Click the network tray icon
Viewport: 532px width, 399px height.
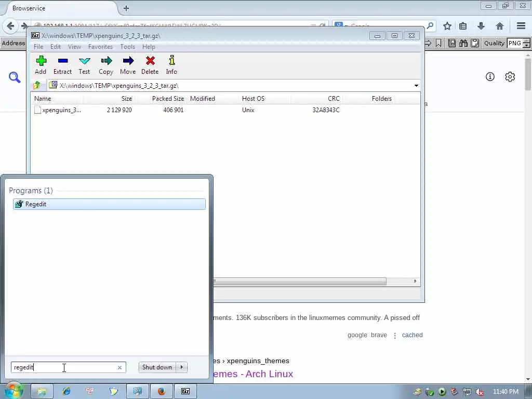[x=467, y=392]
